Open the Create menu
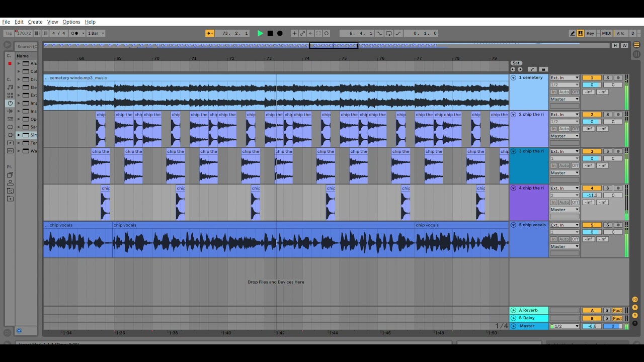The width and height of the screenshot is (644, 362). [x=35, y=22]
